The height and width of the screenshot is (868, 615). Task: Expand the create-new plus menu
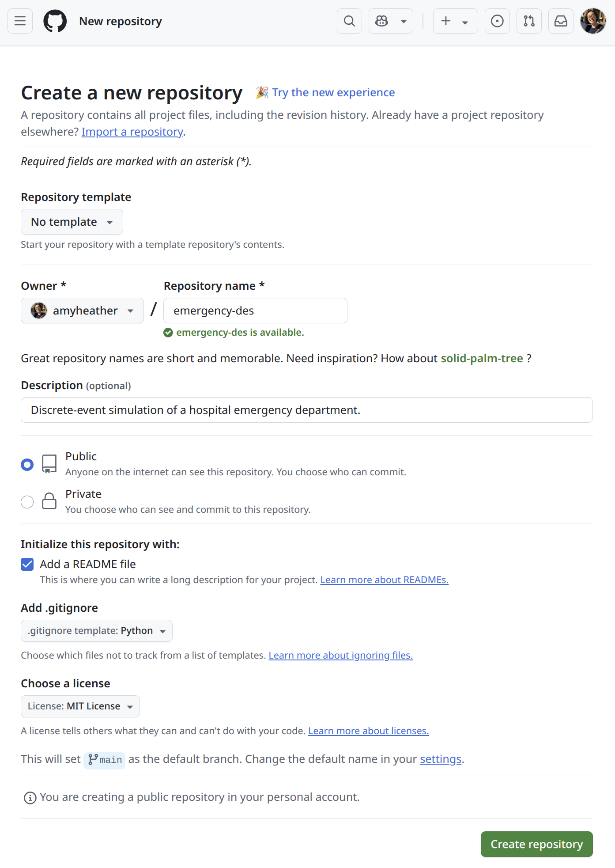click(455, 21)
